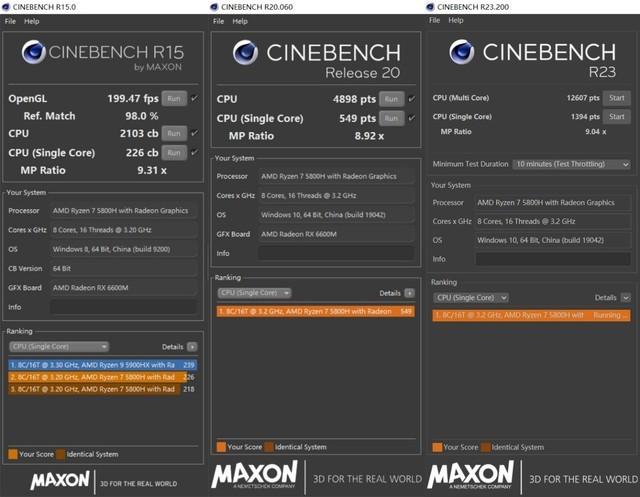Toggle the CPU test checkbox in R20
The image size is (640, 497).
pos(412,99)
